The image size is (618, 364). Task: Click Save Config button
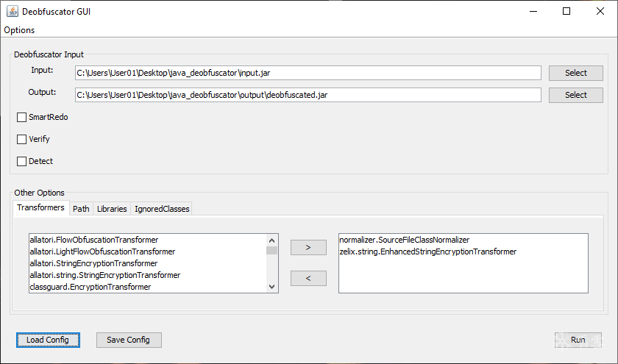(x=129, y=340)
